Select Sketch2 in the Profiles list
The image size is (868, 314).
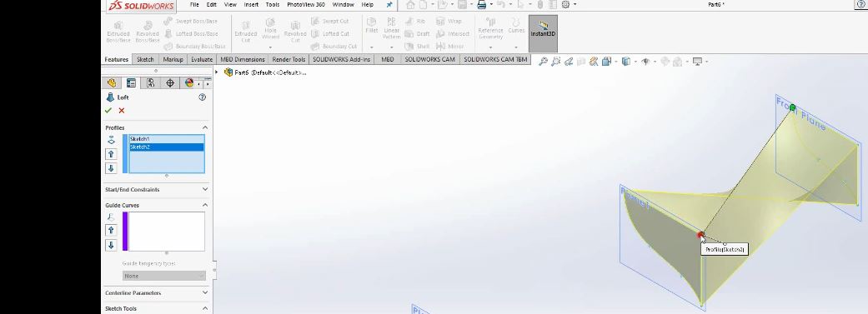tap(166, 147)
